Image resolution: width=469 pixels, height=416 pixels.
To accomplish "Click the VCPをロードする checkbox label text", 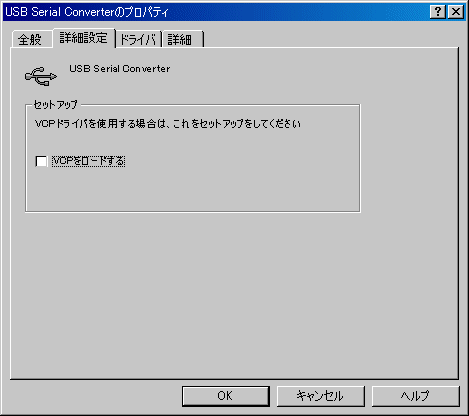I will (x=89, y=161).
